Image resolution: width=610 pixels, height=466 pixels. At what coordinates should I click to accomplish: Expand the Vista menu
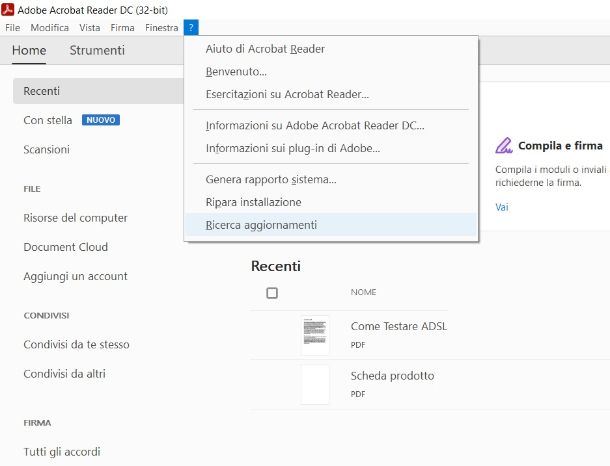pos(90,28)
